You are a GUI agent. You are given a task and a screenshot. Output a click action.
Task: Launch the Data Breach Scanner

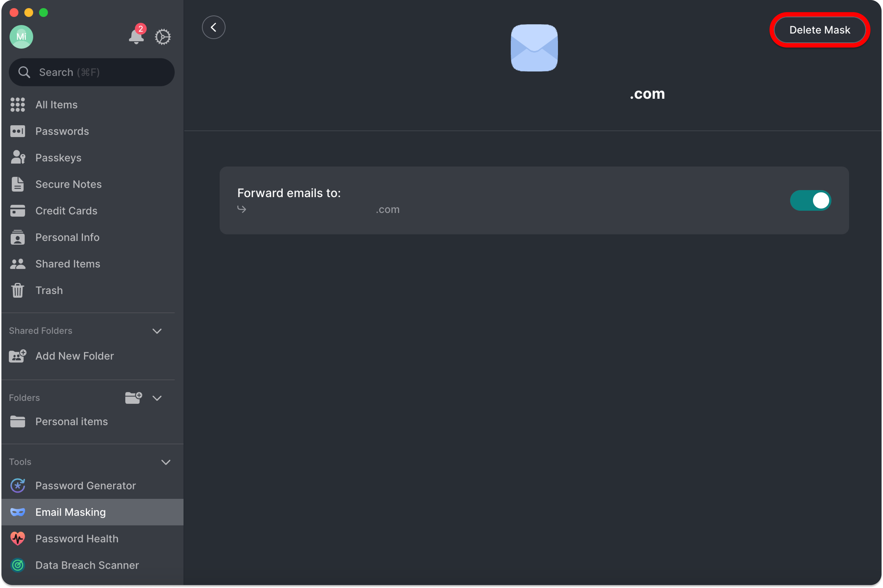pos(87,565)
